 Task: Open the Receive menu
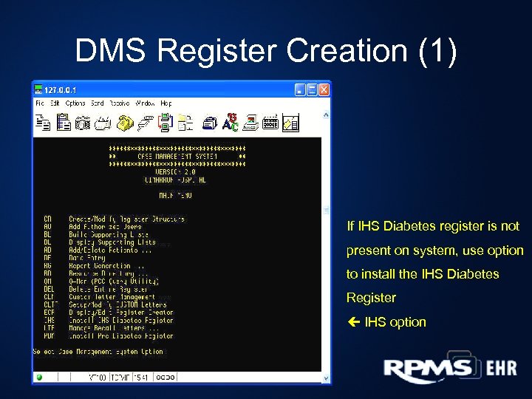[x=120, y=103]
